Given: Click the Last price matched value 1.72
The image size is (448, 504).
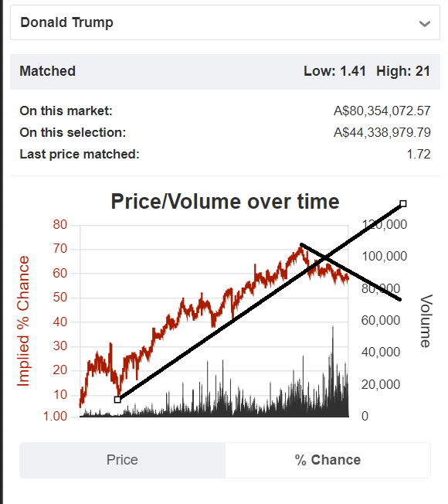Looking at the screenshot, I should (419, 155).
